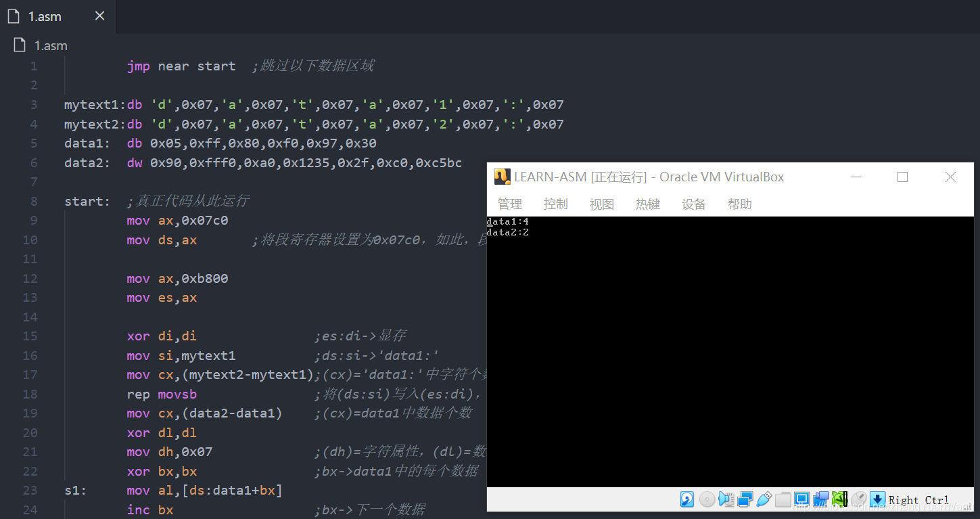The height and width of the screenshot is (519, 980).
Task: Click 'mov si,mytext1' on line 16
Action: tap(181, 356)
